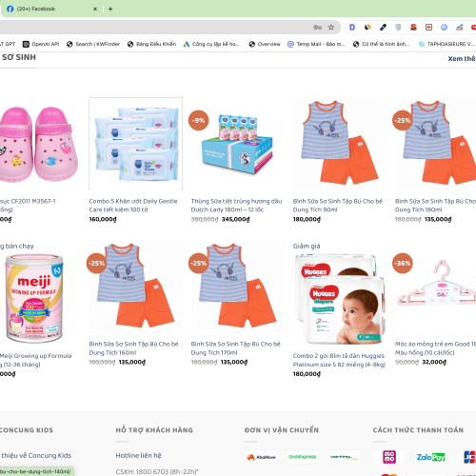476x476 pixels.
Task: Open the OpenAI API bookmark
Action: 41,44
